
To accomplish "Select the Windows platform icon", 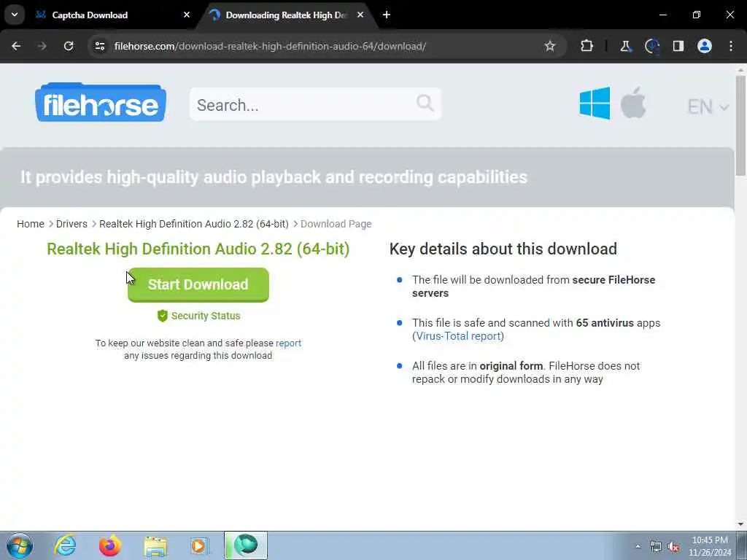I will point(595,103).
